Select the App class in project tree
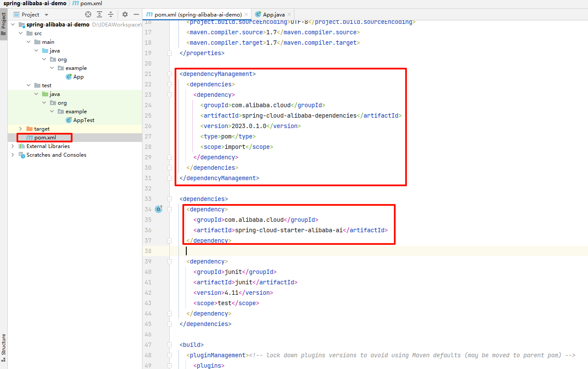Image resolution: width=588 pixels, height=369 pixels. (x=75, y=77)
